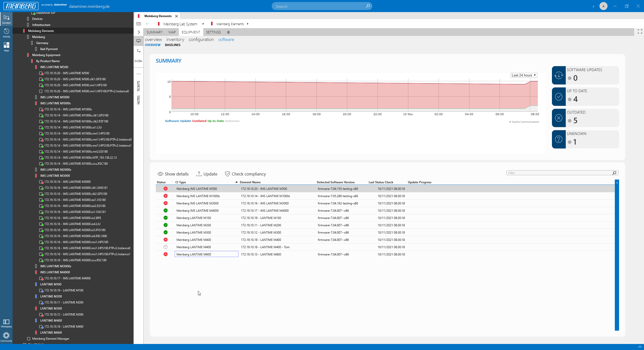Select the connections icon below the monitor icon

coord(139,51)
